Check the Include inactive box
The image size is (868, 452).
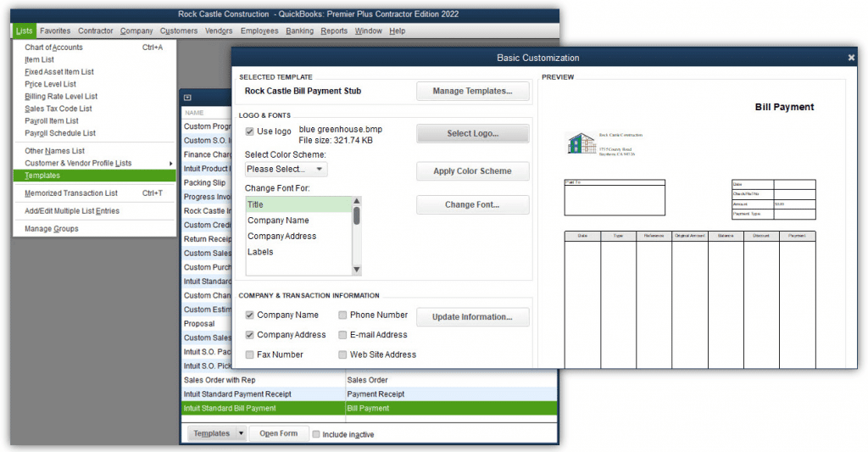[x=316, y=434]
